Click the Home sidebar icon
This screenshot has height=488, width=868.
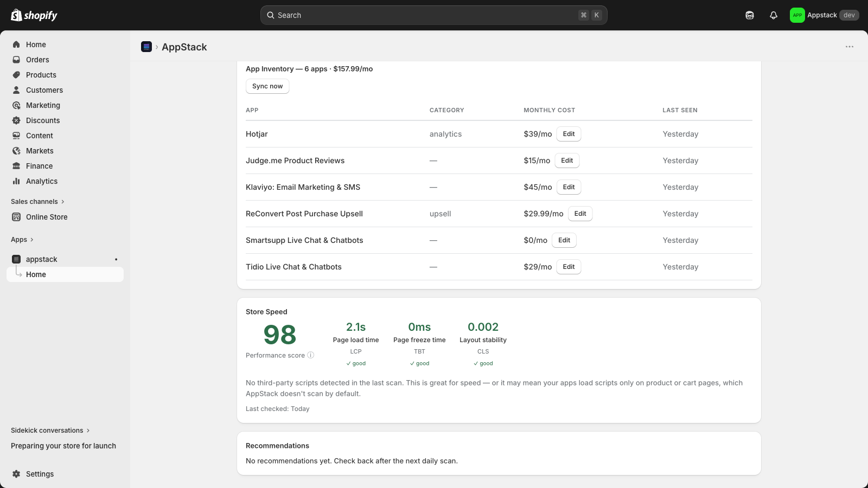[x=16, y=44]
